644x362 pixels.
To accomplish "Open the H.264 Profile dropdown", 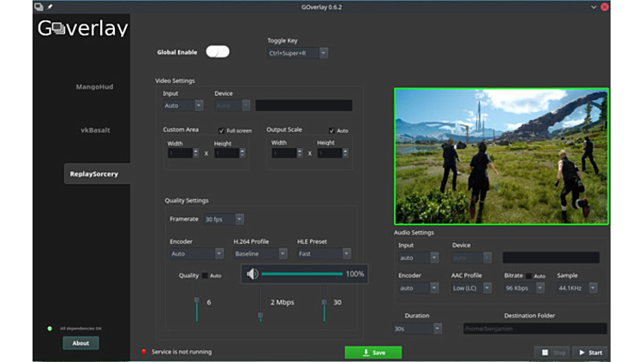I will (x=260, y=254).
